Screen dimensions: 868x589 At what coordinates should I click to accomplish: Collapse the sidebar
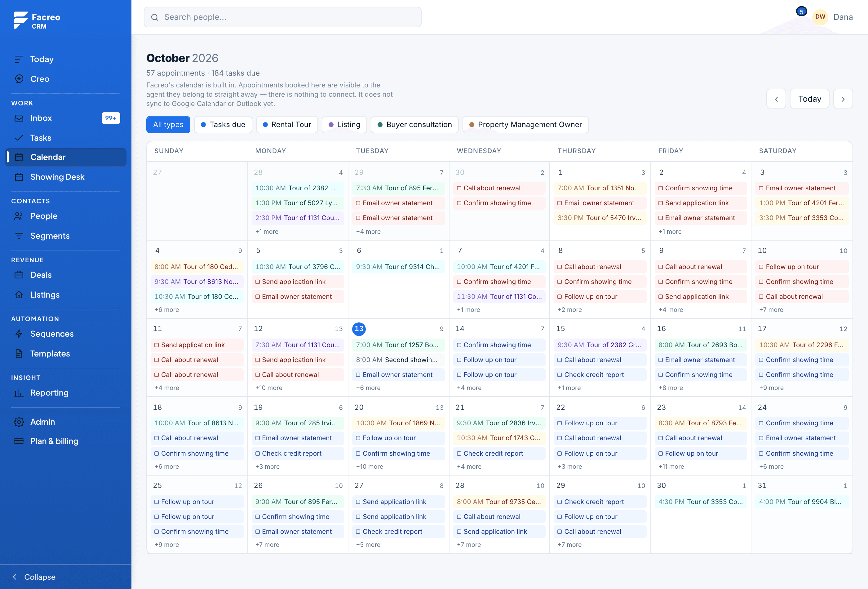tap(34, 577)
